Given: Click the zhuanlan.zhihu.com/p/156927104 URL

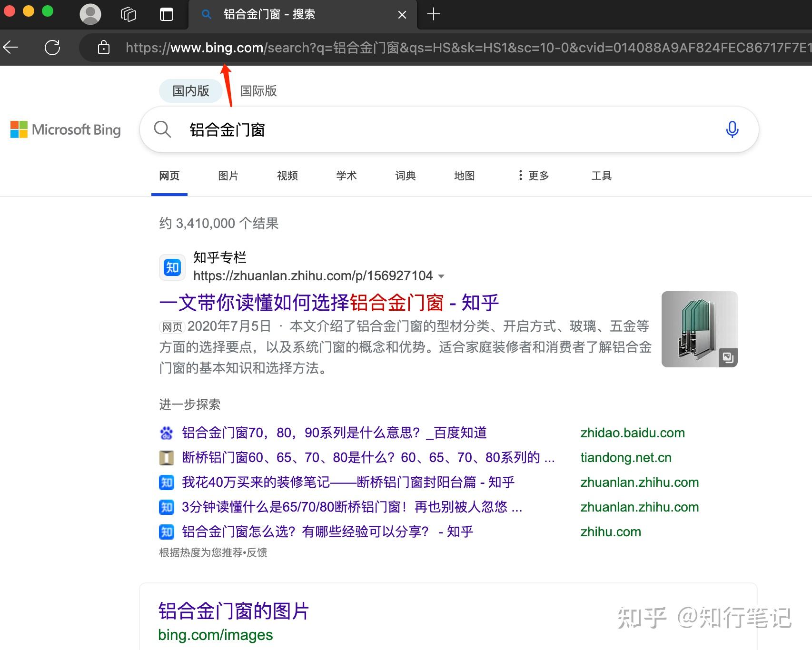Looking at the screenshot, I should [313, 276].
